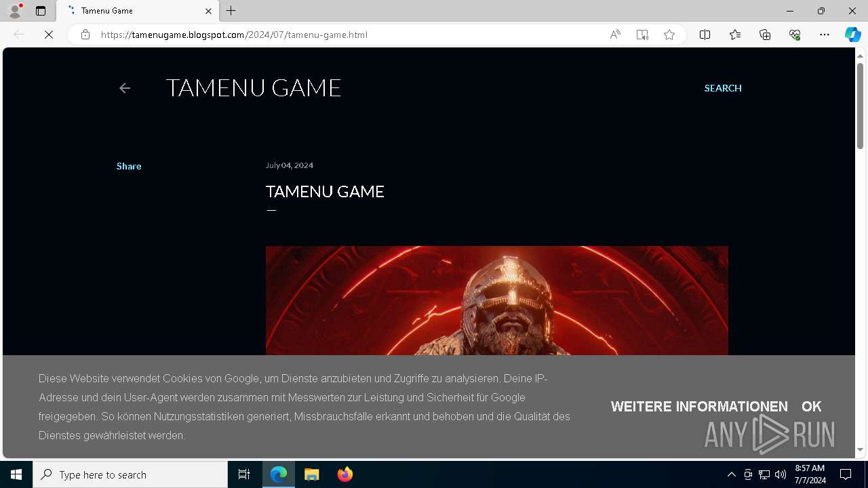The height and width of the screenshot is (488, 868).
Task: Open the Windows Start menu
Action: point(16,474)
